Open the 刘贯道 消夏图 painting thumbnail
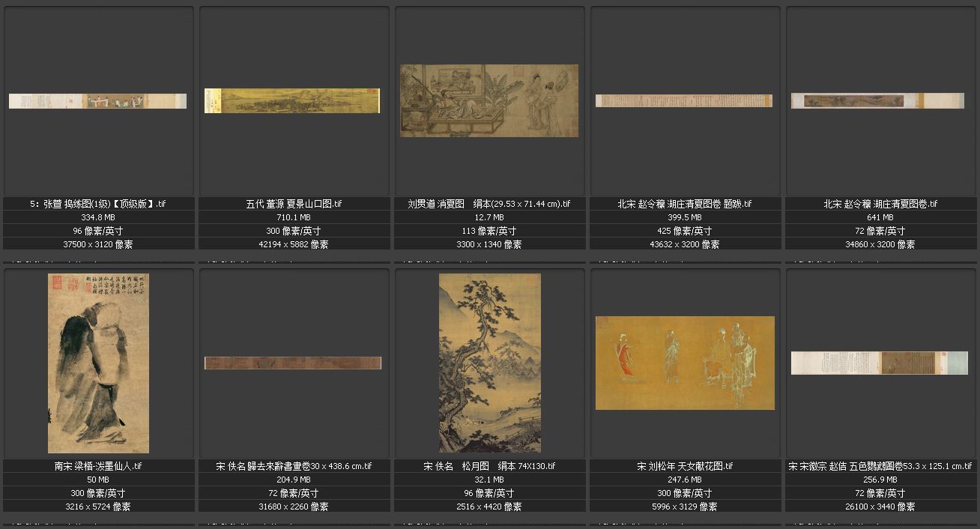The width and height of the screenshot is (980, 529). 489,100
